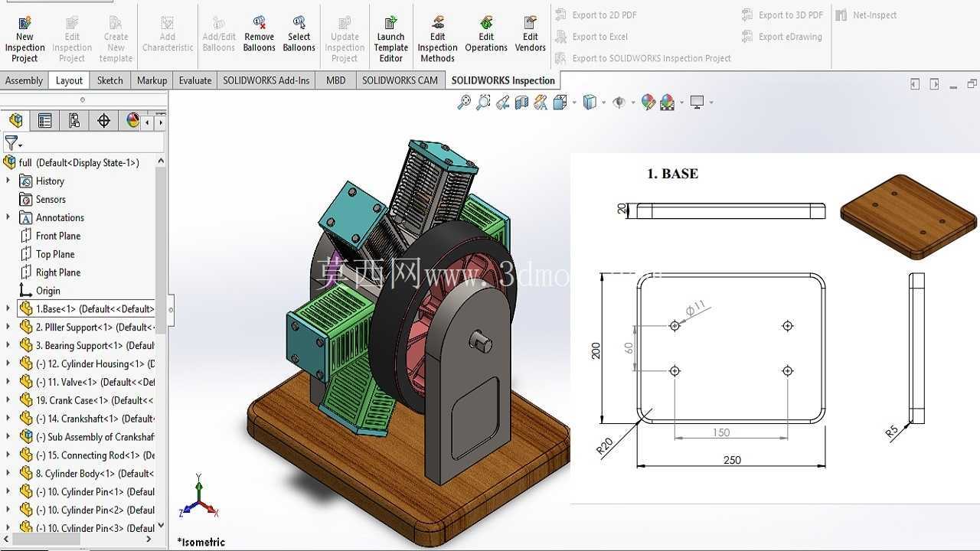This screenshot has width=980, height=551.
Task: Open Edit Operations
Action: pyautogui.click(x=486, y=34)
